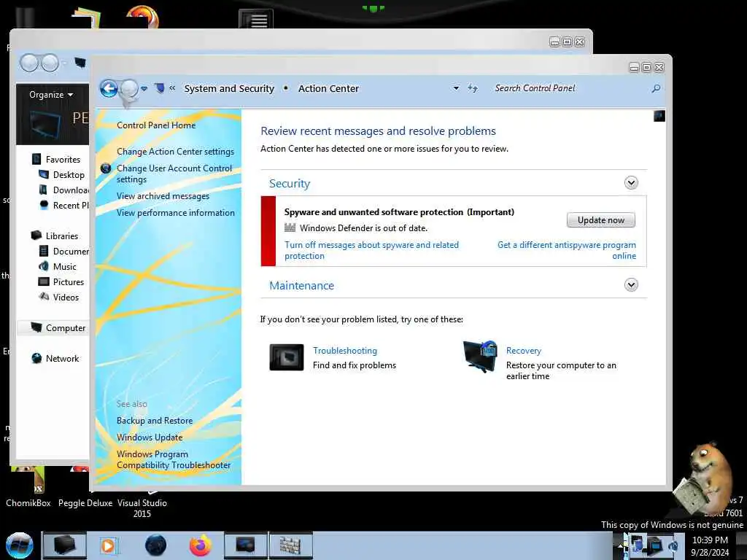Click the volume icon in system tray
Image resolution: width=747 pixels, height=560 pixels.
(673, 545)
